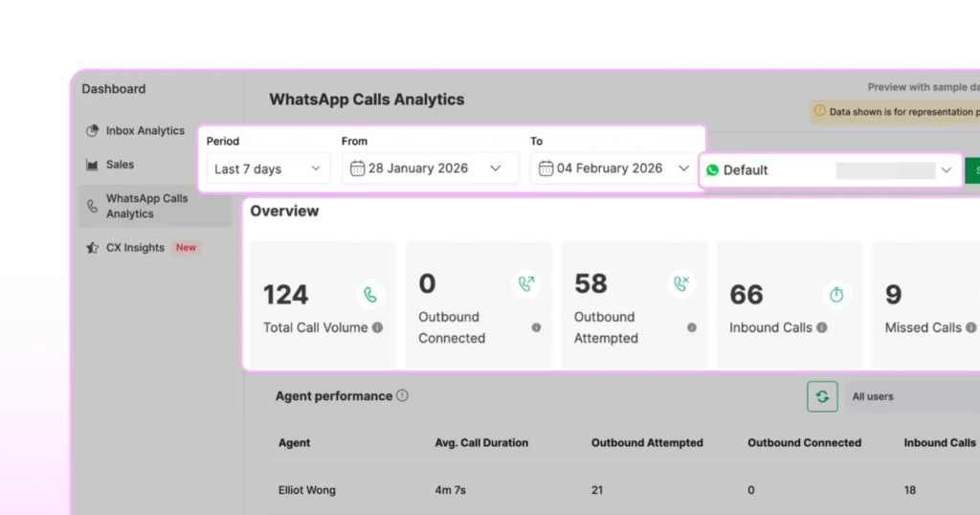Click outgoing call icon on Outbound Connected card

(526, 283)
